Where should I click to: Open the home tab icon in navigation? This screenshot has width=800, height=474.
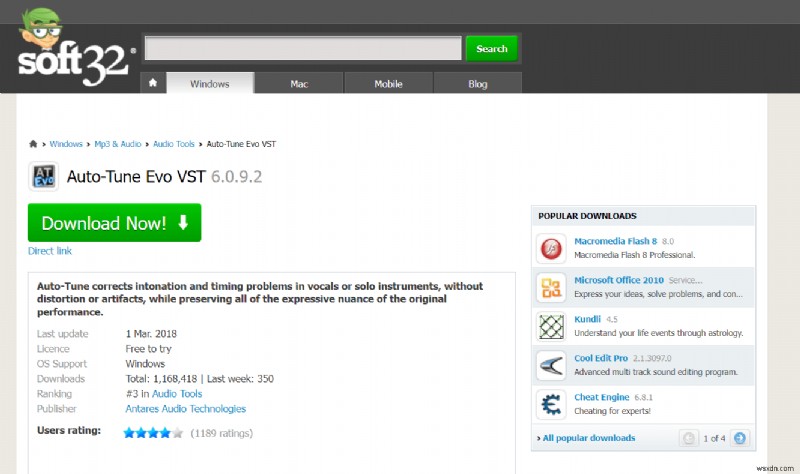(153, 83)
